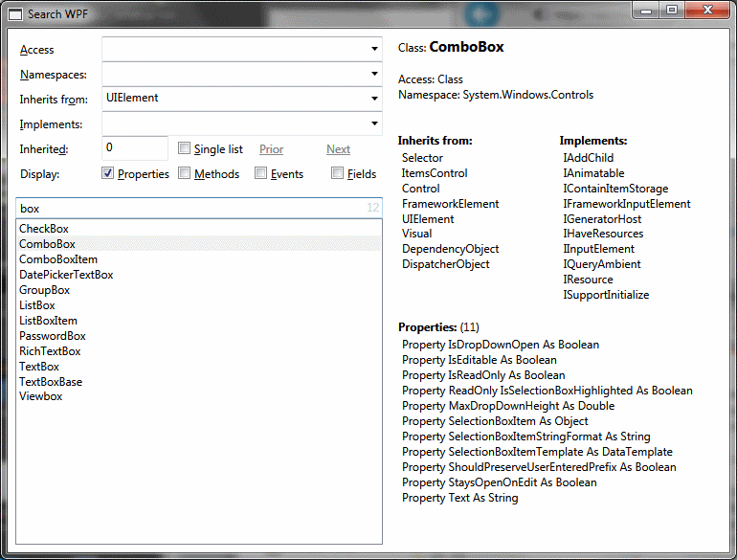This screenshot has width=737, height=560.
Task: Click the search box containing 'box'
Action: (199, 209)
